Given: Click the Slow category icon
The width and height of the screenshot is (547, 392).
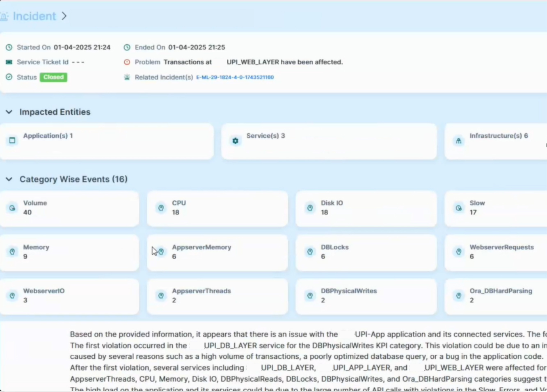Looking at the screenshot, I should click(x=458, y=208).
